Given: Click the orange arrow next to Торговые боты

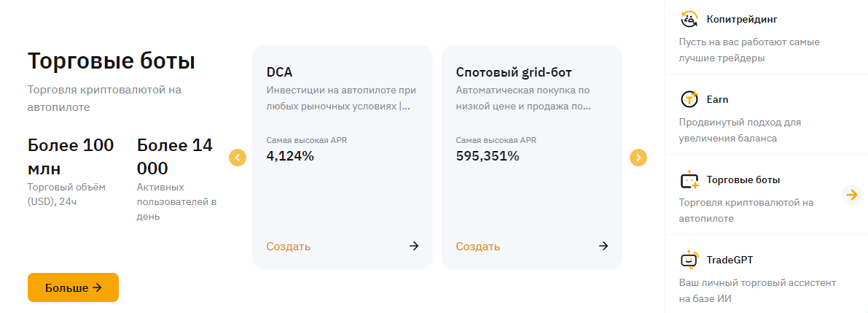Looking at the screenshot, I should [x=851, y=195].
